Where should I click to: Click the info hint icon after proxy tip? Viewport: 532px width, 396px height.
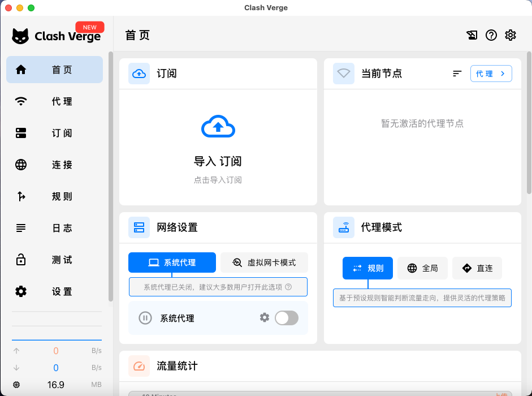288,287
